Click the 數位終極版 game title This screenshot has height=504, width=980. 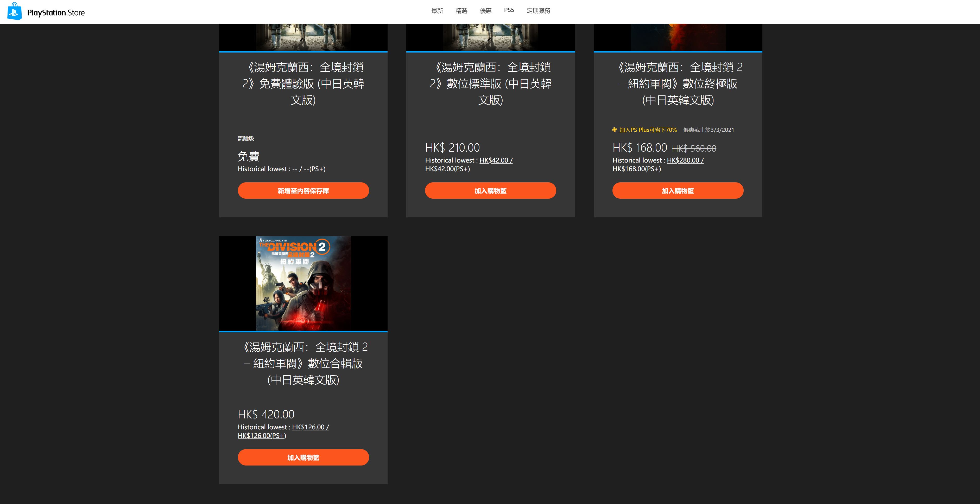[x=678, y=84]
